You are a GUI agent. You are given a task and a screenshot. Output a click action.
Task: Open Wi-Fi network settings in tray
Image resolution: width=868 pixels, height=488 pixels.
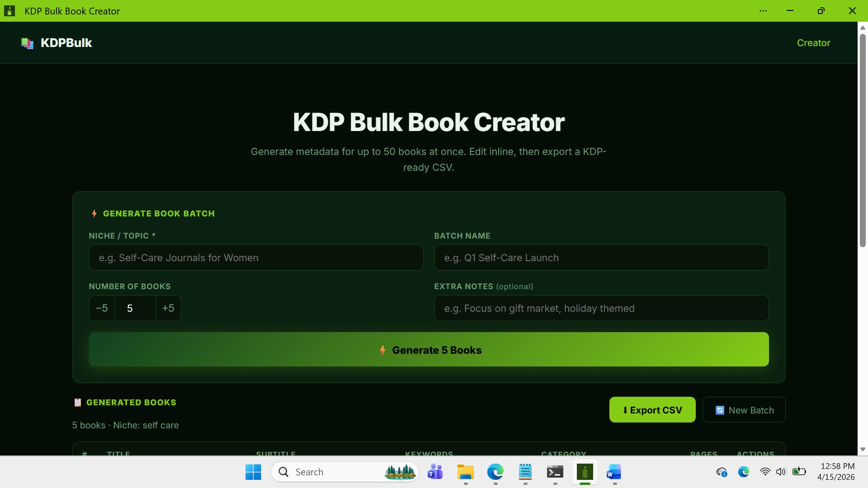[765, 472]
